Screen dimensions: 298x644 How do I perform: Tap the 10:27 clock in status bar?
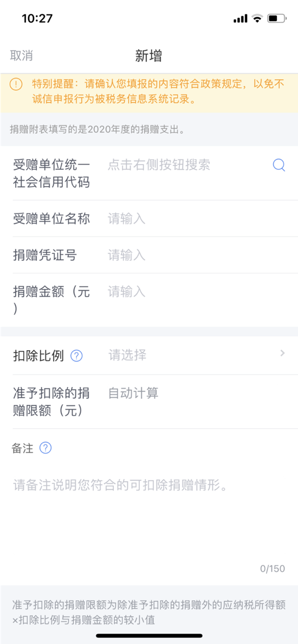point(37,18)
